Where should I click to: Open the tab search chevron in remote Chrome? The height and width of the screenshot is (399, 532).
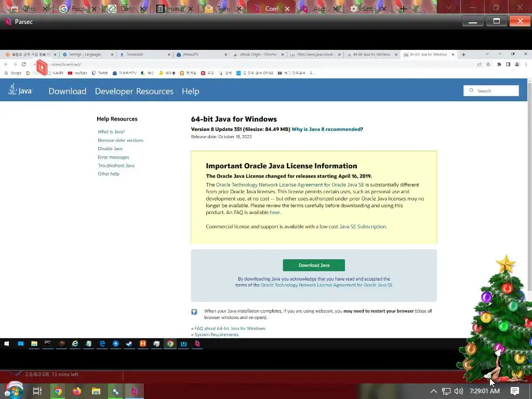coord(487,54)
